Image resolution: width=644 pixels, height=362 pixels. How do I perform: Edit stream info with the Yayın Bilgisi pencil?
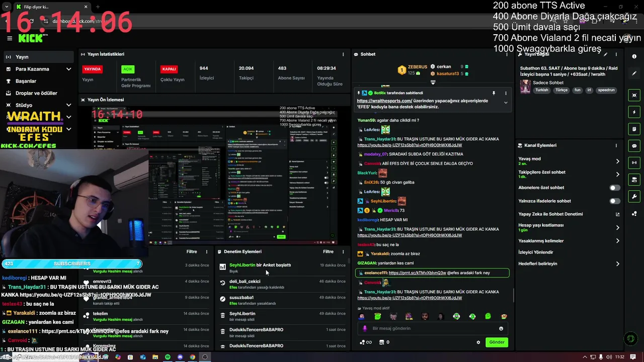(x=606, y=54)
